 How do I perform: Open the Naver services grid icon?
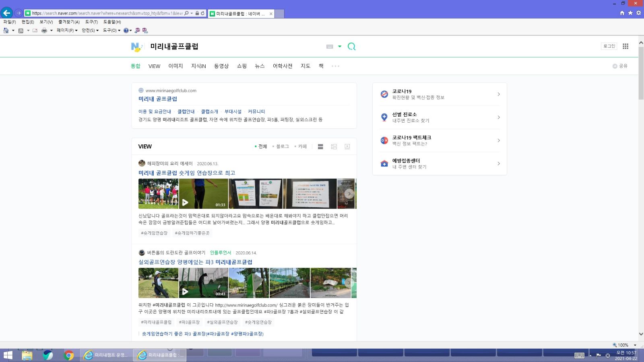(625, 46)
